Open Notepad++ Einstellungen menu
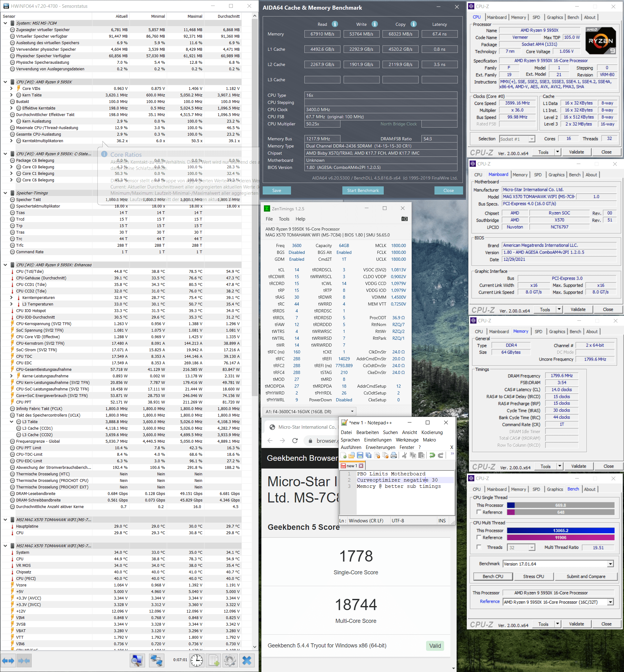Image resolution: width=624 pixels, height=672 pixels. click(x=378, y=440)
